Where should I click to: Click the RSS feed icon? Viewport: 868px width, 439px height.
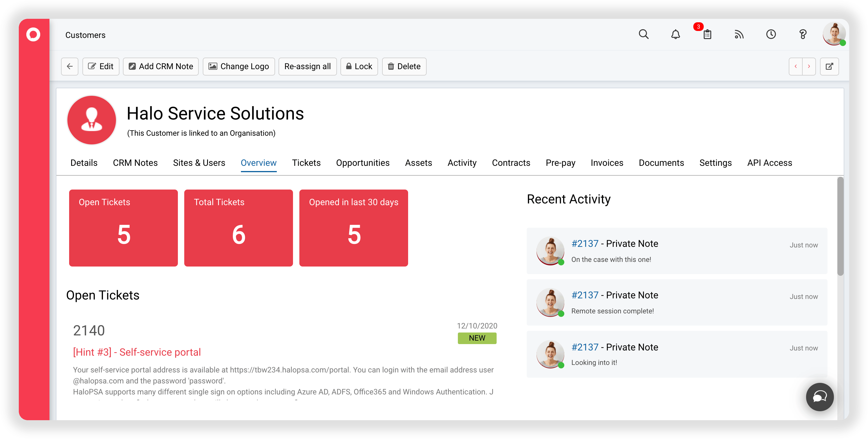coord(739,35)
